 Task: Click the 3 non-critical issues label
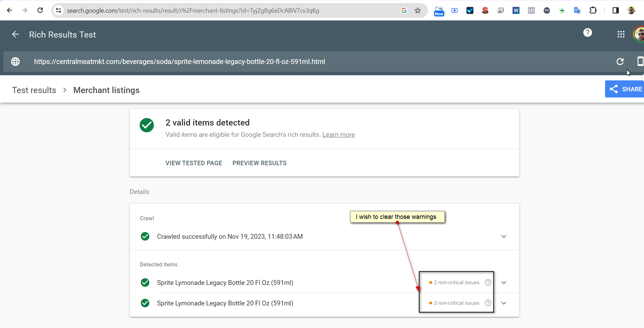click(457, 303)
